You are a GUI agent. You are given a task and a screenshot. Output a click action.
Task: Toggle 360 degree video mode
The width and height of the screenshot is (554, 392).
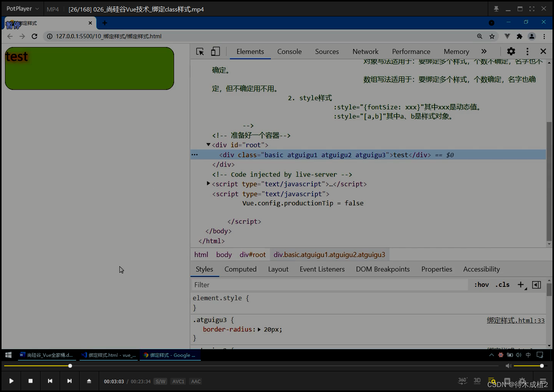point(463,381)
